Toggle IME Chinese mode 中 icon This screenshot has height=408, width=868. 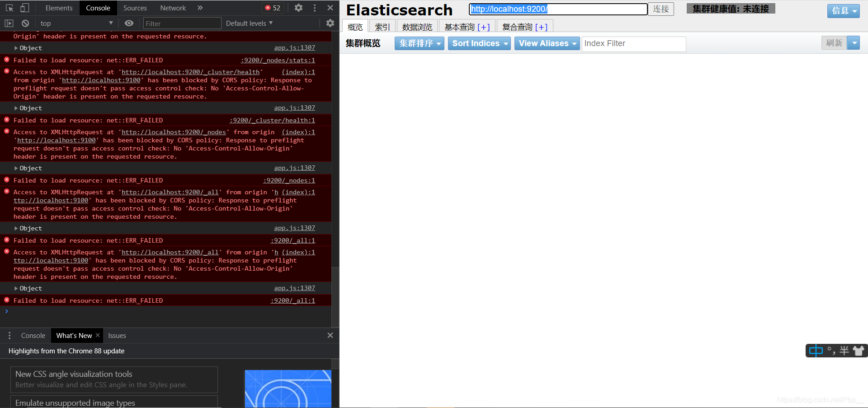coord(816,351)
